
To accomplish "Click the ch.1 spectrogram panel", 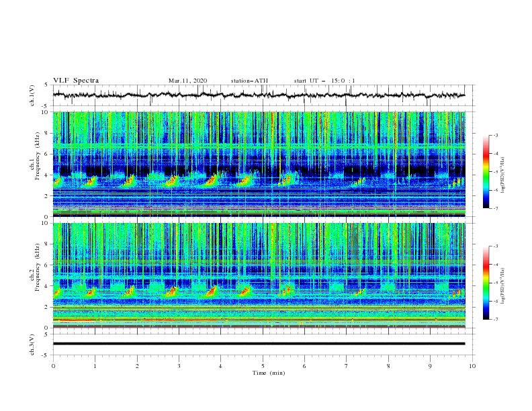I will [x=259, y=164].
